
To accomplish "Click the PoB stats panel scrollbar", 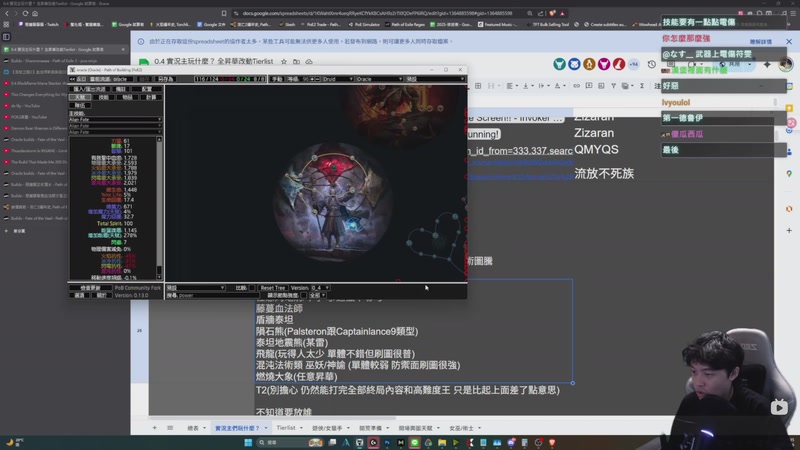I will pos(159,208).
